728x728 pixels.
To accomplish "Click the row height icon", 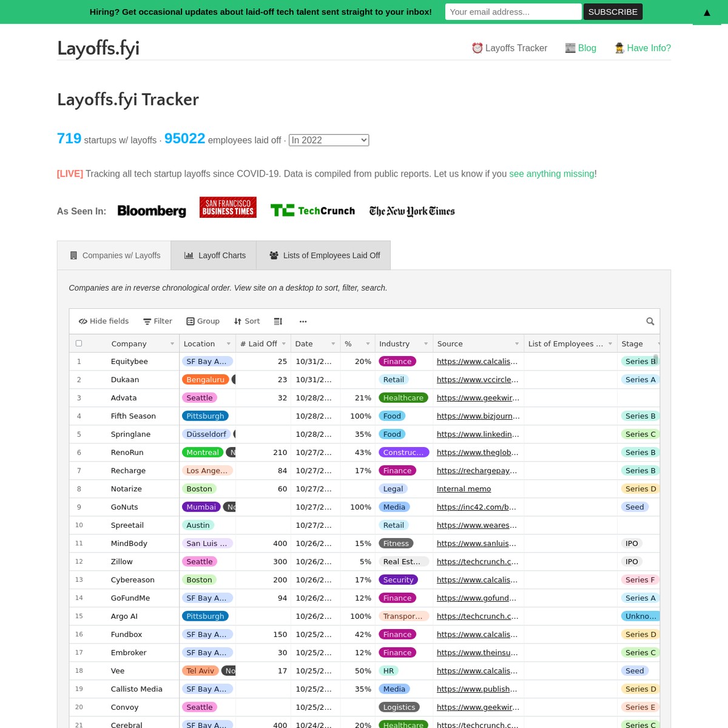I will point(278,322).
